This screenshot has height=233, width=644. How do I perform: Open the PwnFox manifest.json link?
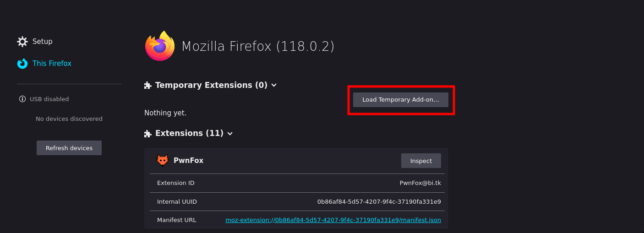click(x=333, y=220)
